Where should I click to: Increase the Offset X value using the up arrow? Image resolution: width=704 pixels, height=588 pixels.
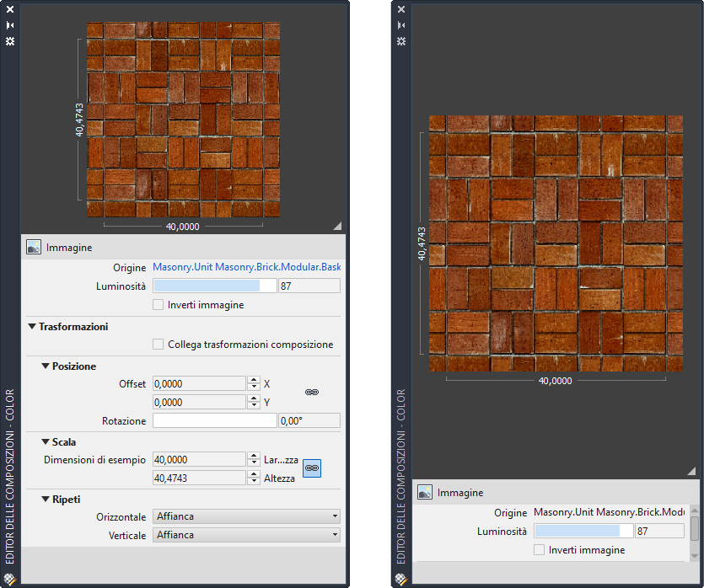pos(253,380)
